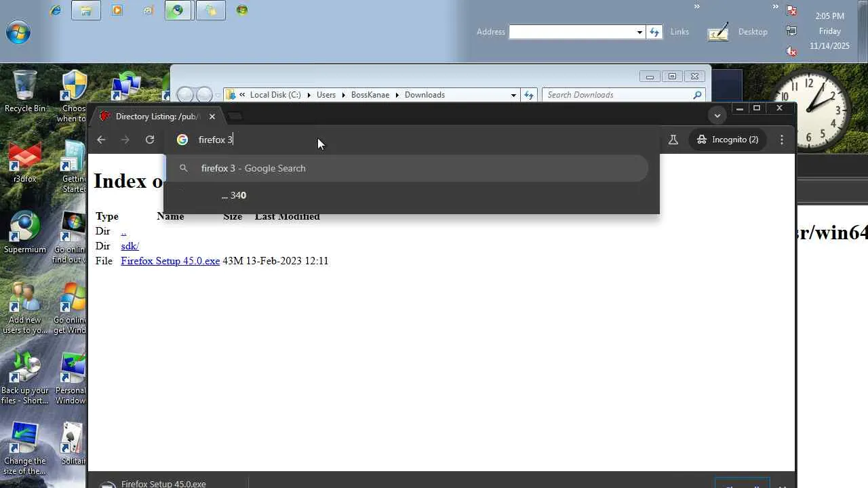Viewport: 868px width, 488px height.
Task: Open the sdk/ directory link
Action: pyautogui.click(x=130, y=246)
